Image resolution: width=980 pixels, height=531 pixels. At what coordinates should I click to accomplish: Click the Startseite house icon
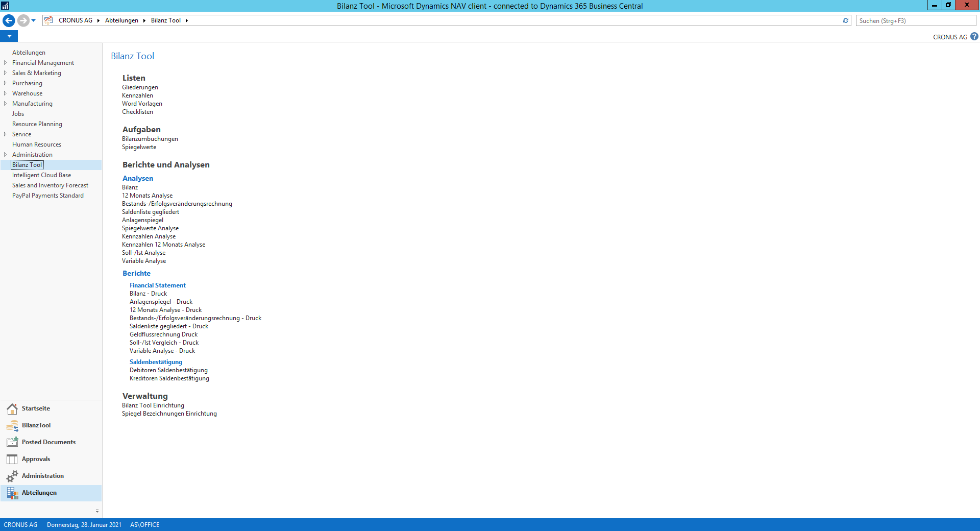12,409
